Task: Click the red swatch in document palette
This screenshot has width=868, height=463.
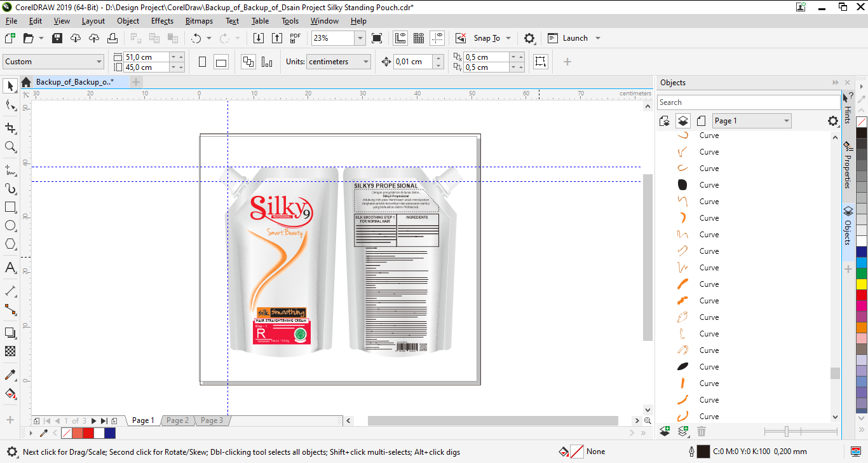Action: tap(88, 433)
